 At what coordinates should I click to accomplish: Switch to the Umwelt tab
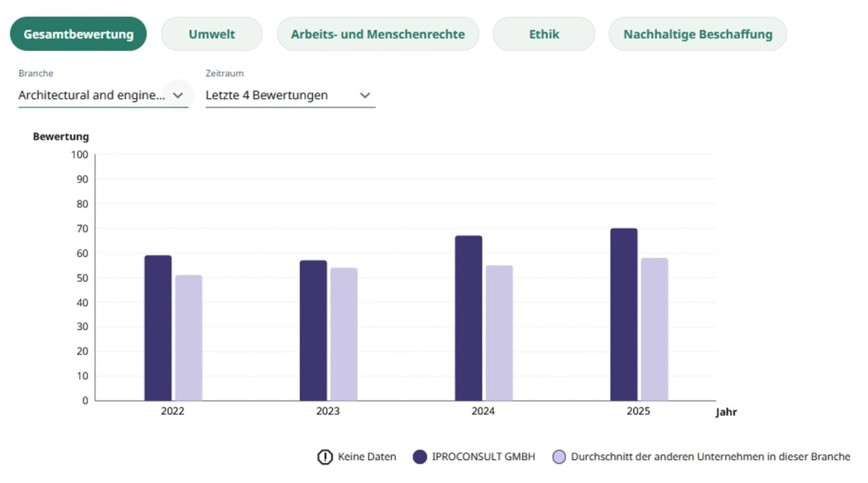[x=211, y=33]
